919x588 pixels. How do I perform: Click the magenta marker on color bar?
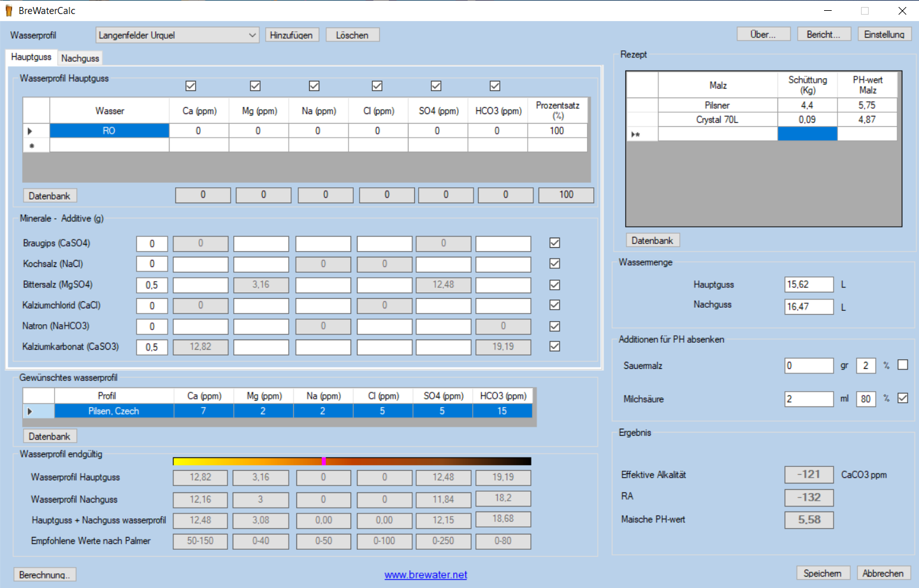point(324,461)
